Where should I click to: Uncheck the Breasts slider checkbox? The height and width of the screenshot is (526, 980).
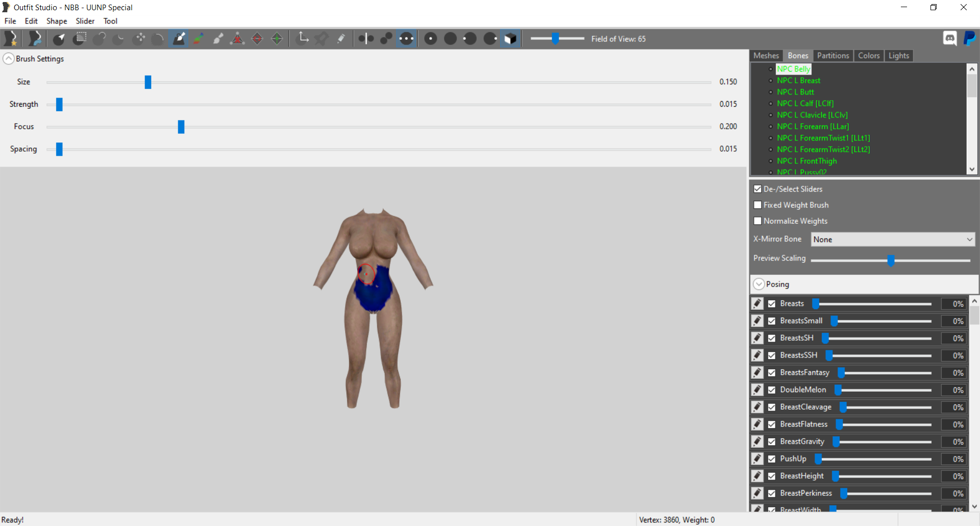click(772, 304)
